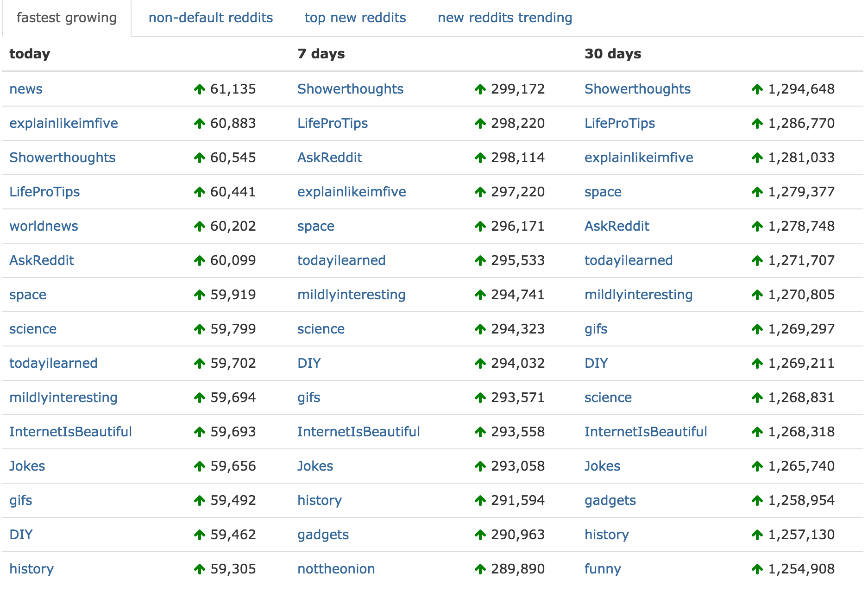Open space in the 30 days column
This screenshot has height=592, width=868.
coord(603,192)
